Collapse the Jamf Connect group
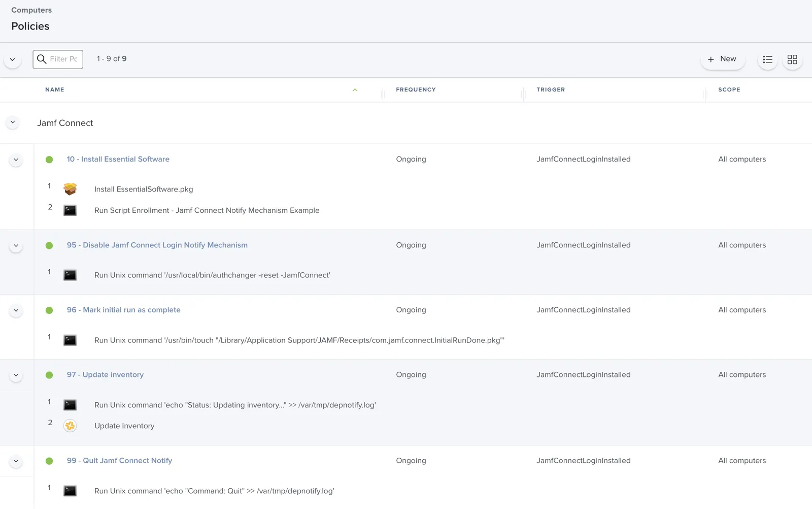The width and height of the screenshot is (812, 509). pos(12,122)
